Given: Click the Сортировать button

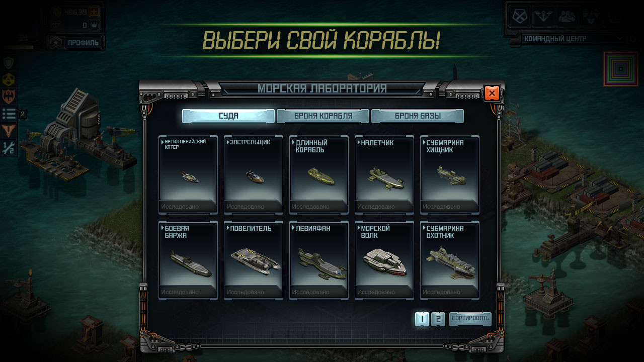Looking at the screenshot, I should point(470,319).
